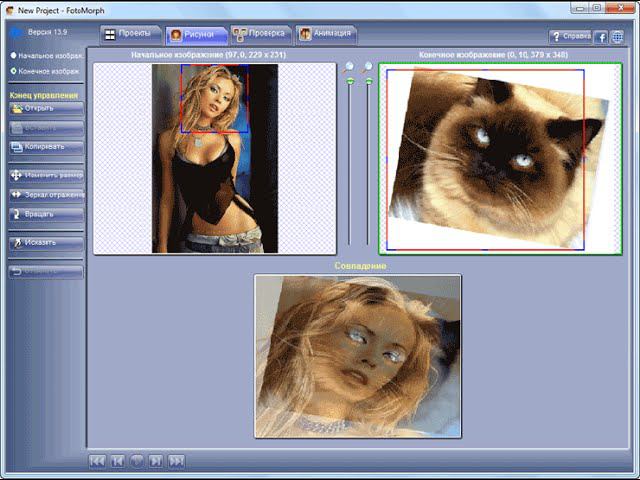Open the Проверка tab
Viewport: 640px width, 480px height.
point(260,34)
